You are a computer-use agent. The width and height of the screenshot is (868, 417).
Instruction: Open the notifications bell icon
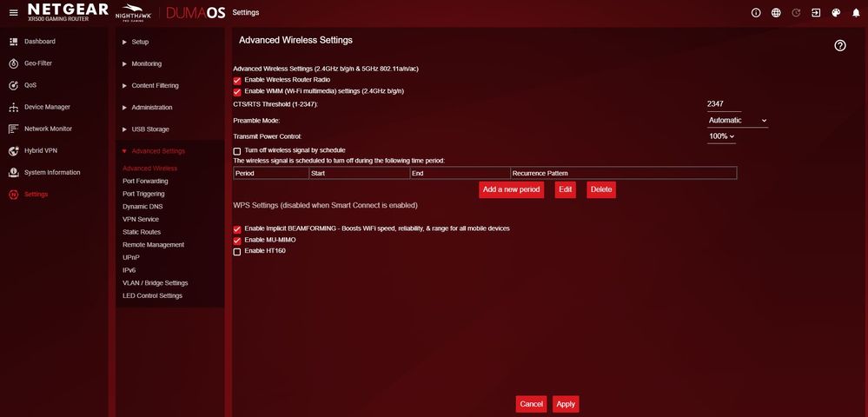(x=856, y=13)
